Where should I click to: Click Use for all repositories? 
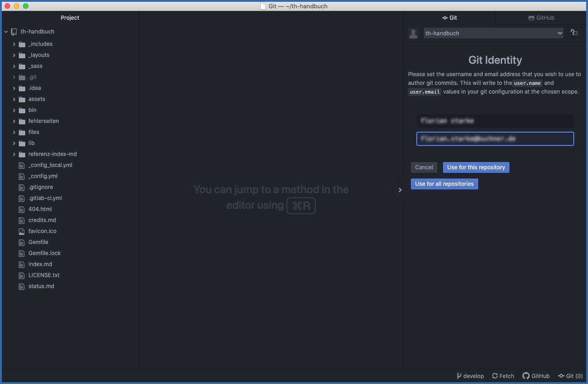[x=444, y=184]
